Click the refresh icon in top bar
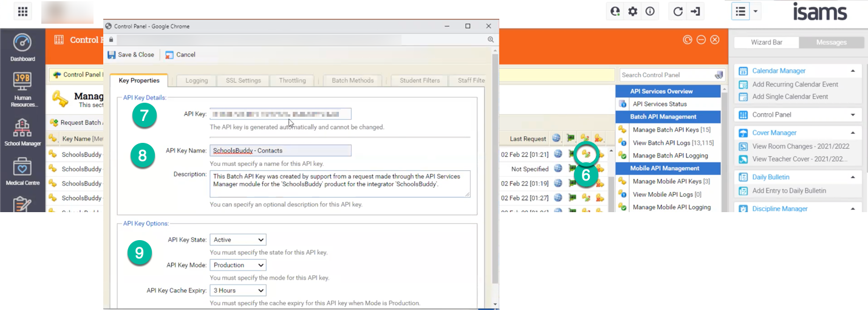The image size is (868, 310). (678, 12)
